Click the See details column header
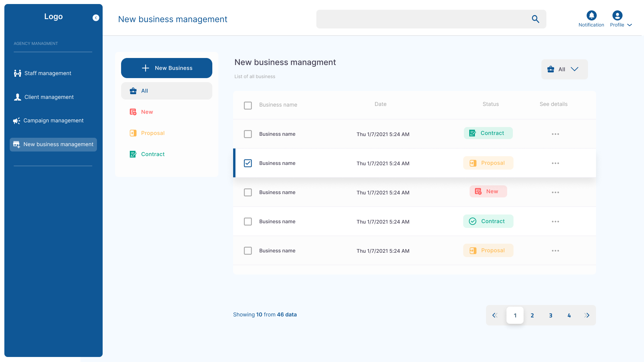Image resolution: width=644 pixels, height=362 pixels. click(x=553, y=104)
